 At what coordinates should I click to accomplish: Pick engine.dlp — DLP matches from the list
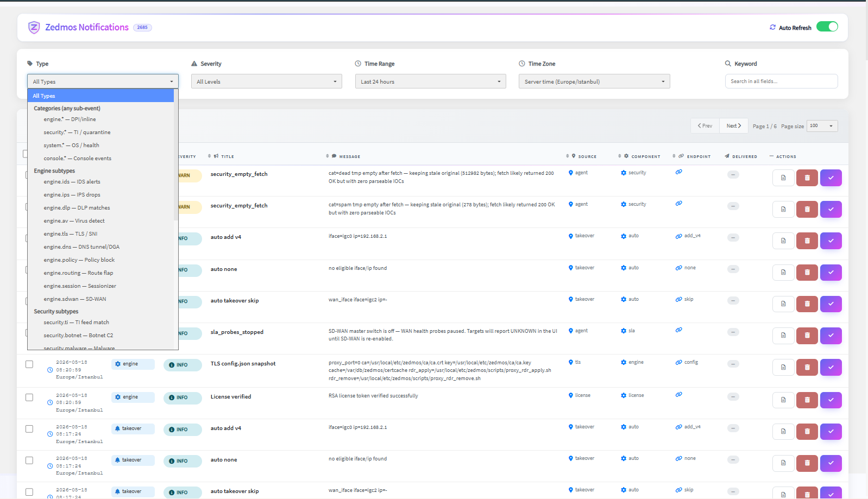point(100,208)
